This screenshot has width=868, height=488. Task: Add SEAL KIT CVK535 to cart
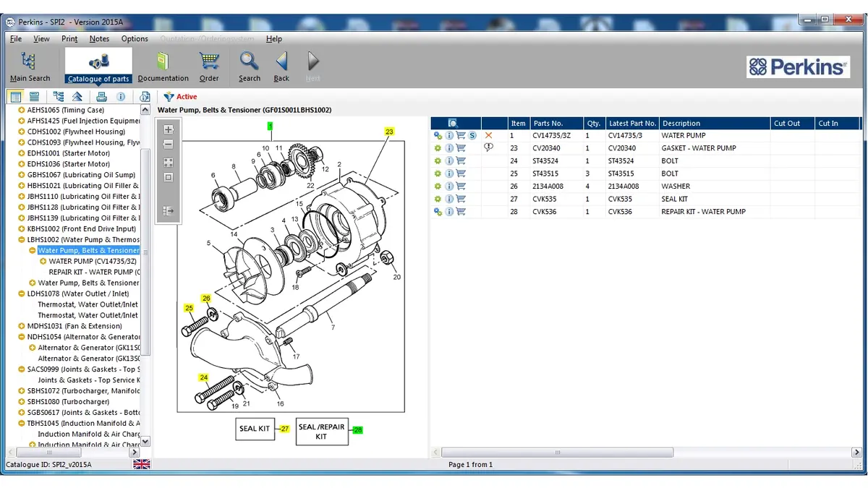[460, 199]
